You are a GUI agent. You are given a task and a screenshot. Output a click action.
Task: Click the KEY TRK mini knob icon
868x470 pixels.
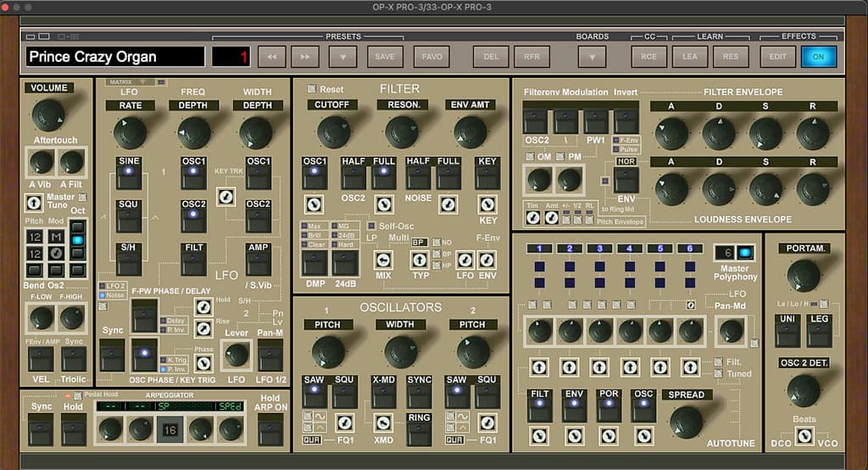tap(225, 197)
